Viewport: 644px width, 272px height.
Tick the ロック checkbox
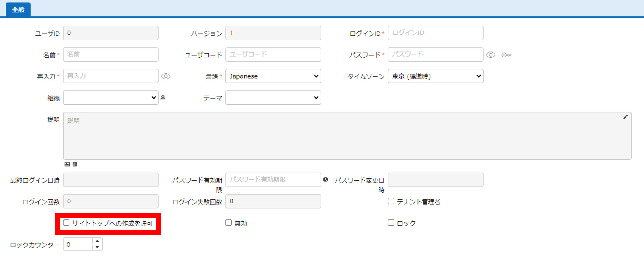(391, 222)
